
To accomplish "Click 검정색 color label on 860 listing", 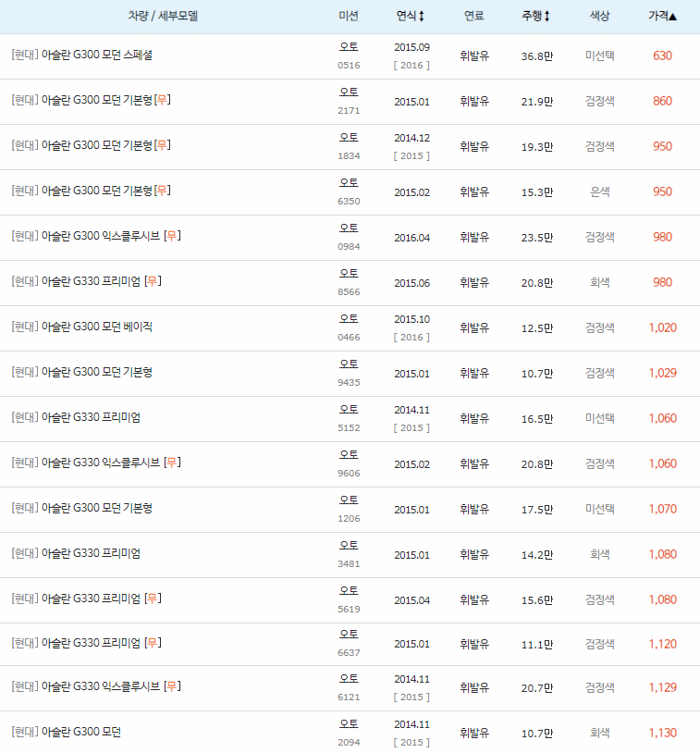I will [x=599, y=101].
